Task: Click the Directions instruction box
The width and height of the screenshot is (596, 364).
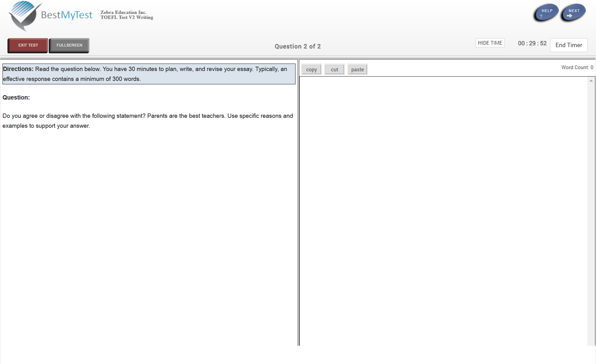Action: click(149, 74)
